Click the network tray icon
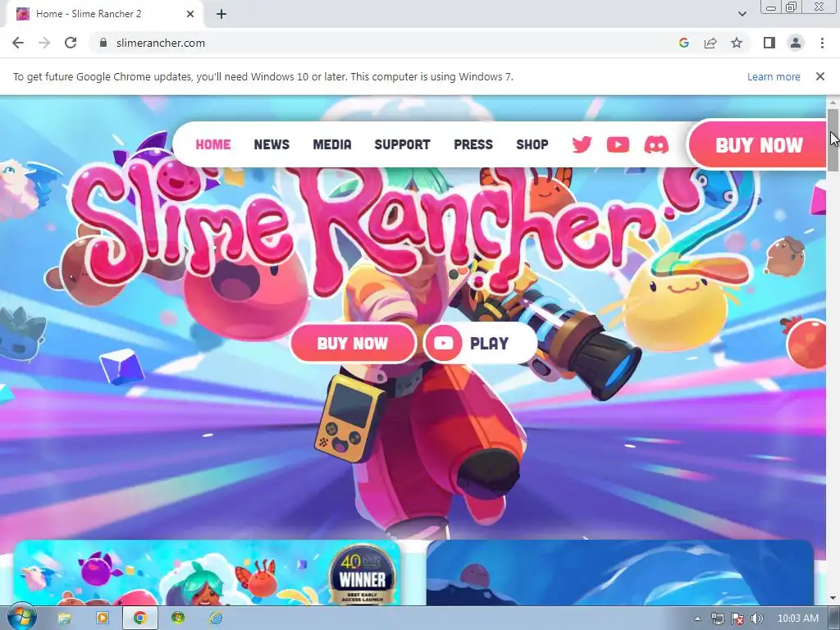840x630 pixels. pyautogui.click(x=717, y=619)
